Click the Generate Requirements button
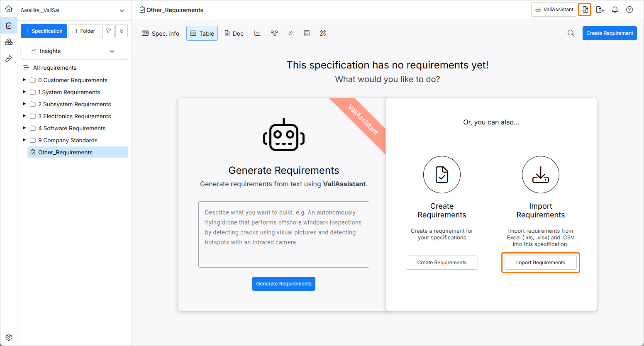This screenshot has width=644, height=346. click(x=284, y=284)
